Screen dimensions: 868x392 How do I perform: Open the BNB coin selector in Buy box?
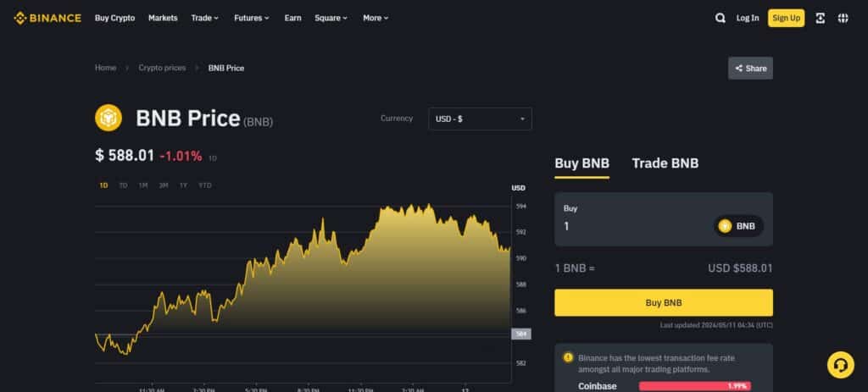coord(738,226)
